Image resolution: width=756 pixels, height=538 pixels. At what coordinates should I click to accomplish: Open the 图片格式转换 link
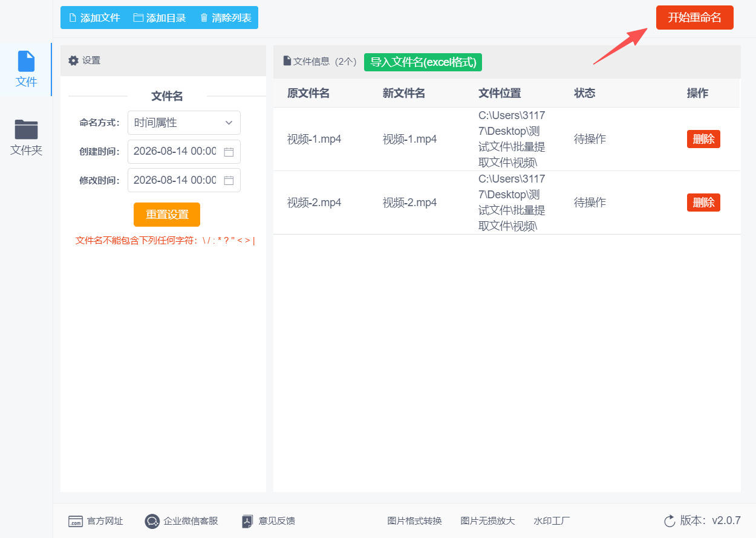click(x=415, y=521)
